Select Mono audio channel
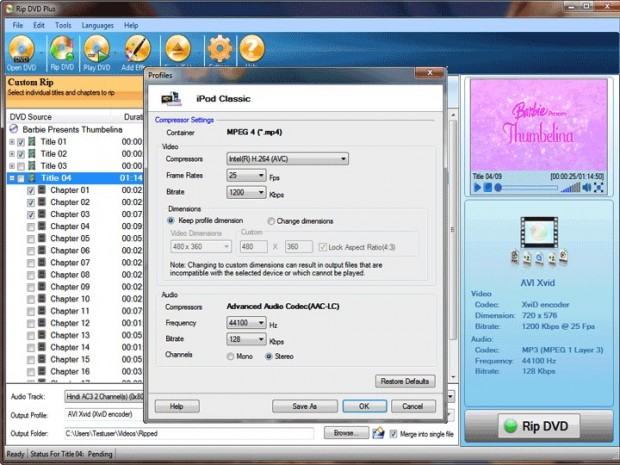The image size is (620, 465). pyautogui.click(x=230, y=356)
